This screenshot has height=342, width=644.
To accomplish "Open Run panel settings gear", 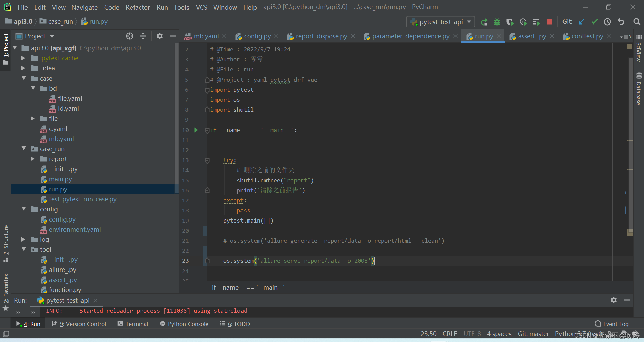I will pos(614,300).
